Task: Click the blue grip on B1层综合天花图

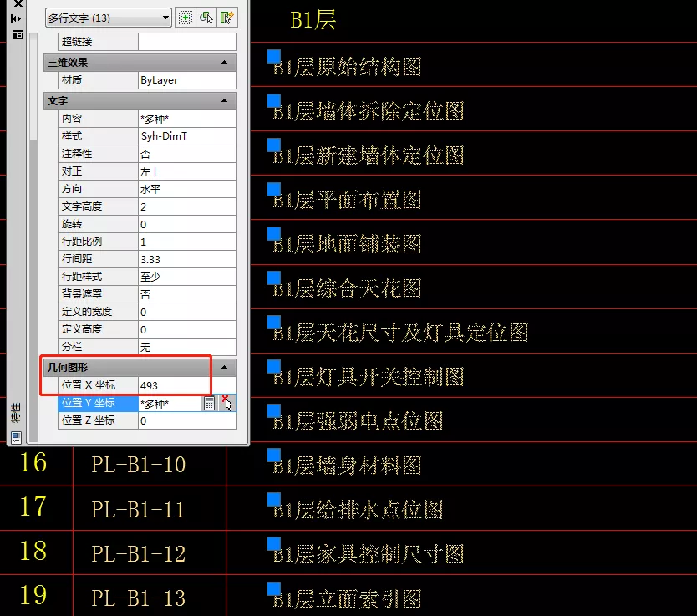Action: [274, 278]
